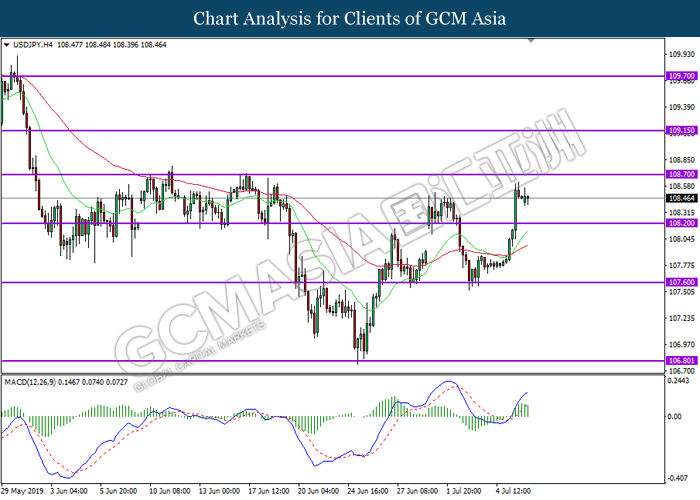Viewport: 700px width, 500px height.
Task: Click the 108.045 price axis value
Action: pyautogui.click(x=682, y=239)
